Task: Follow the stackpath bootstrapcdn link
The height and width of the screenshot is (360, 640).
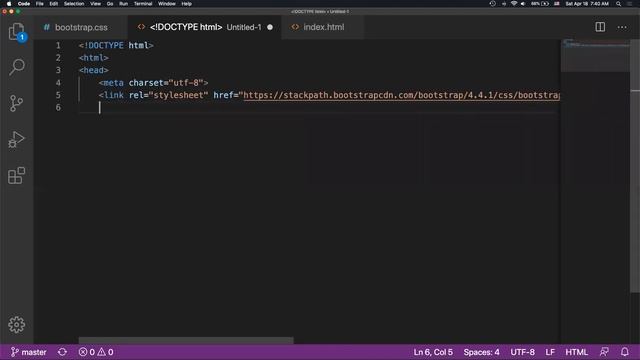Action: [402, 95]
